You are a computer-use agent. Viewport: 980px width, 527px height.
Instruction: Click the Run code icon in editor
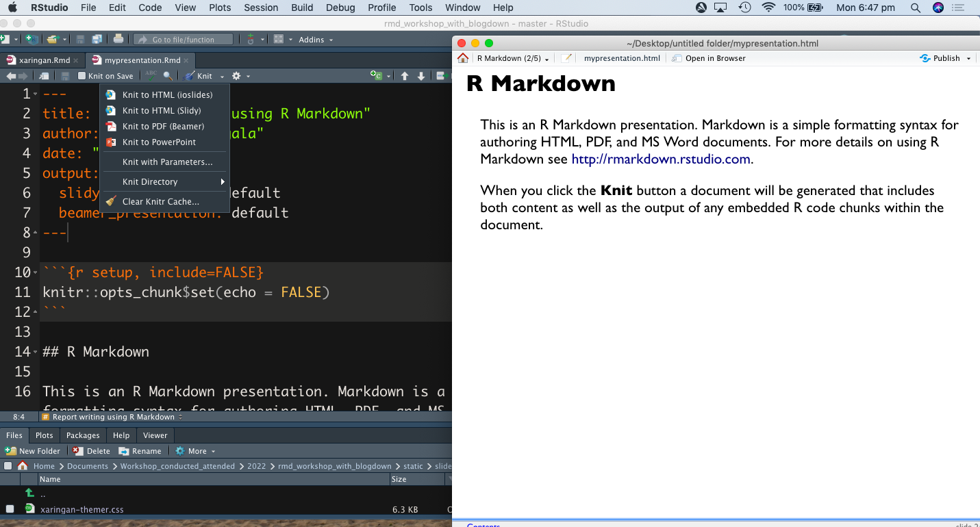tap(442, 76)
